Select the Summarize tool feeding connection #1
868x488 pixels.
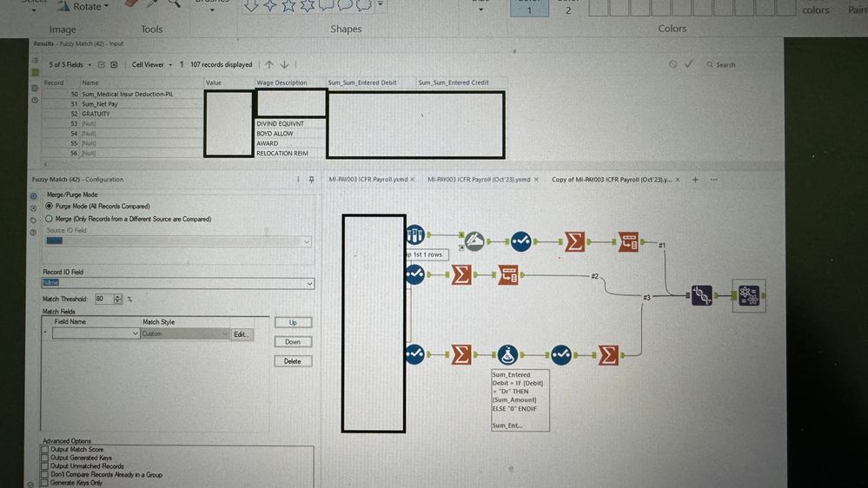[574, 241]
